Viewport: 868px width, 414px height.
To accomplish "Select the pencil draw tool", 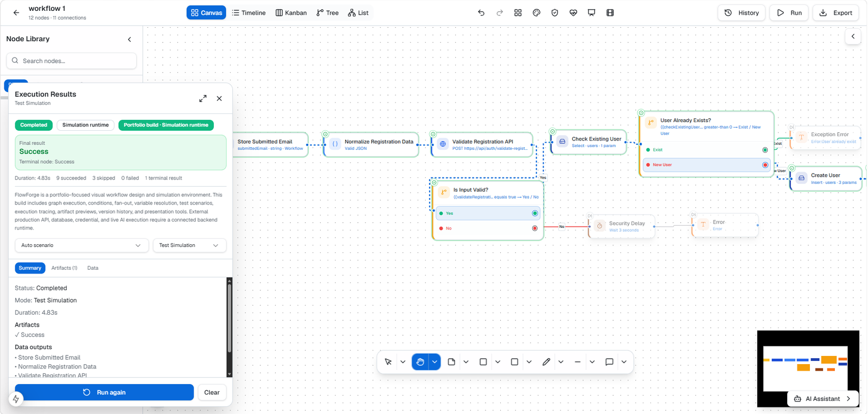I will tap(546, 362).
